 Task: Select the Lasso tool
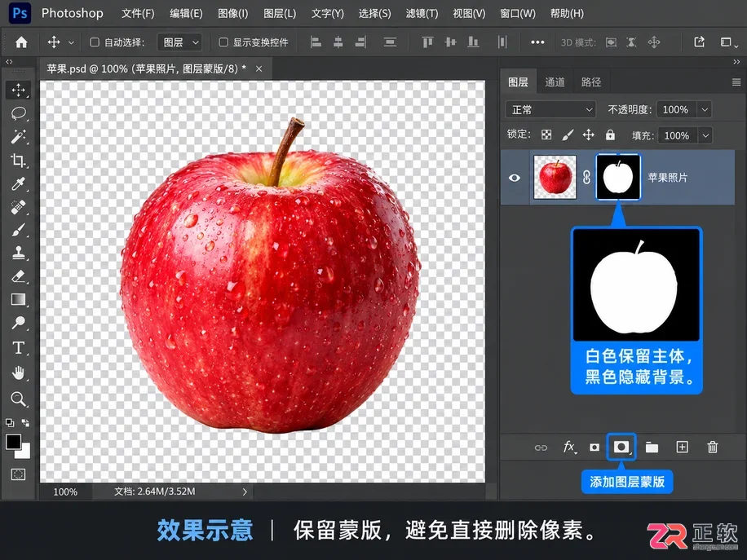(18, 113)
